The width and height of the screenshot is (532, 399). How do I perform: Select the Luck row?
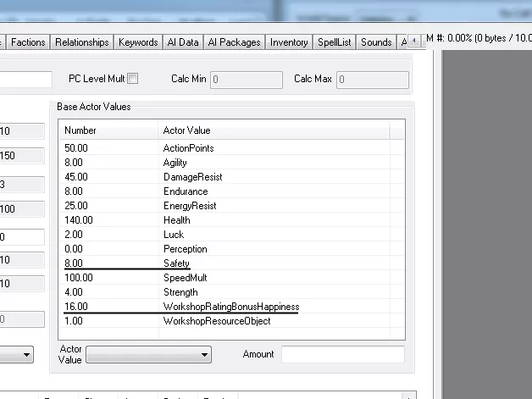(232, 235)
